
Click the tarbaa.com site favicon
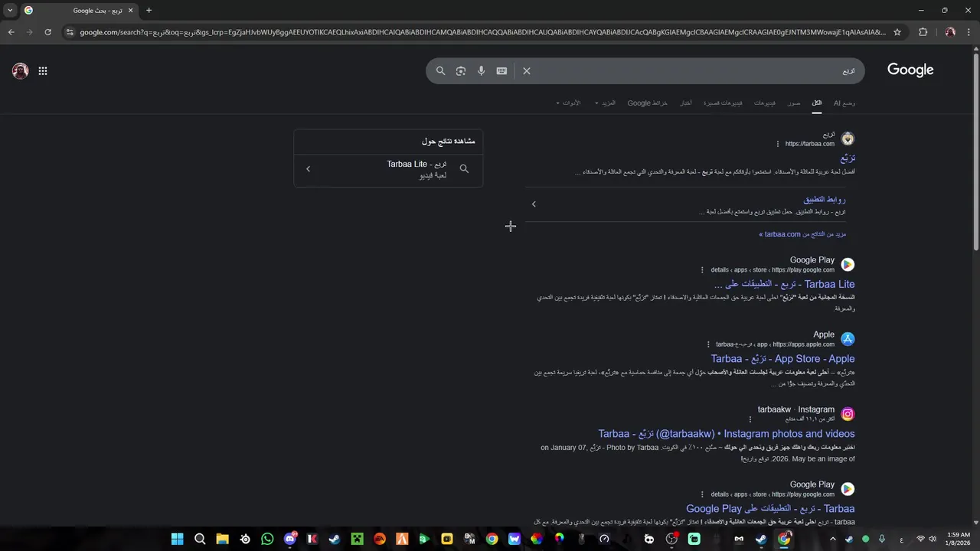tap(848, 139)
